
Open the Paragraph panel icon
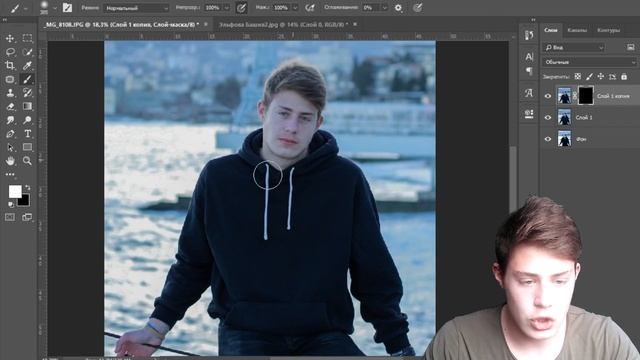(529, 71)
